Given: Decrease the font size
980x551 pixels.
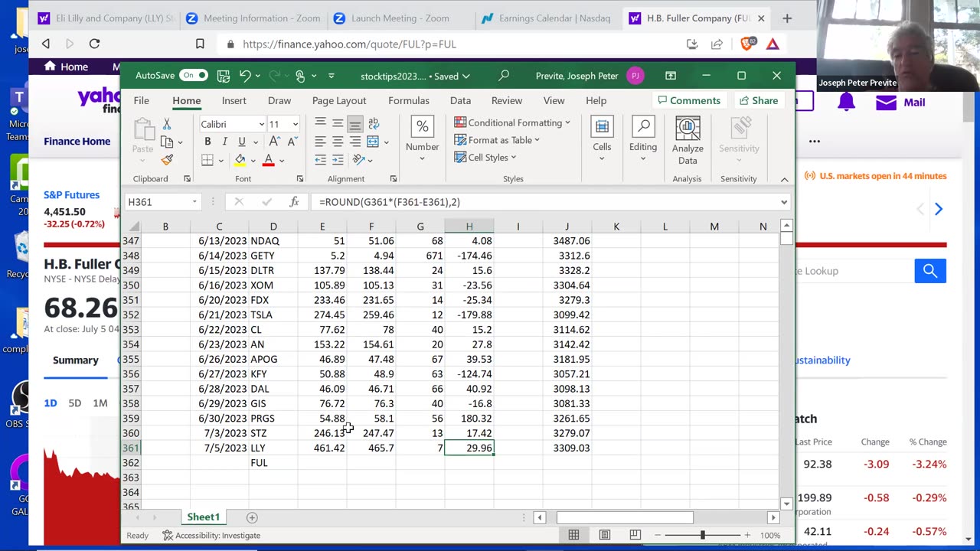Looking at the screenshot, I should [291, 142].
